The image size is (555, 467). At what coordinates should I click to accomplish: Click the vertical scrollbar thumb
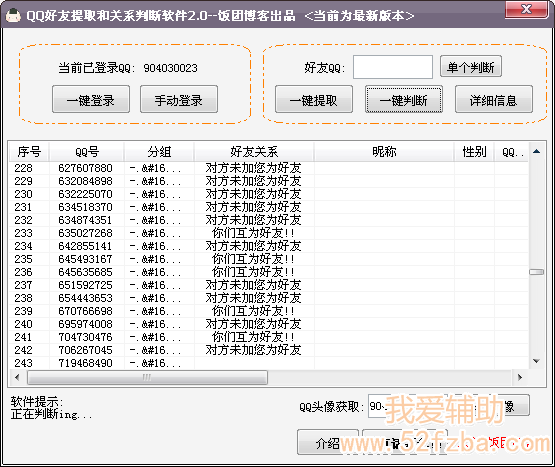click(537, 272)
